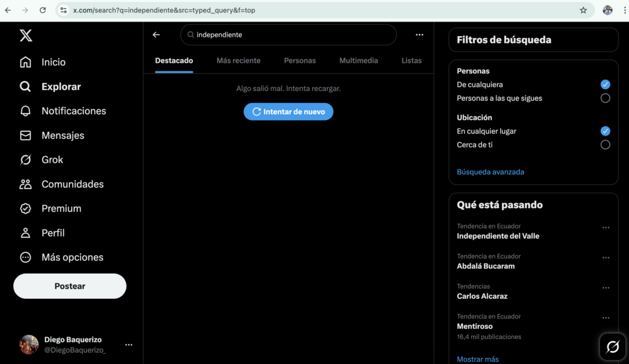The width and height of the screenshot is (629, 364).
Task: Open Explorar magnifier icon in sidebar
Action: (x=25, y=87)
